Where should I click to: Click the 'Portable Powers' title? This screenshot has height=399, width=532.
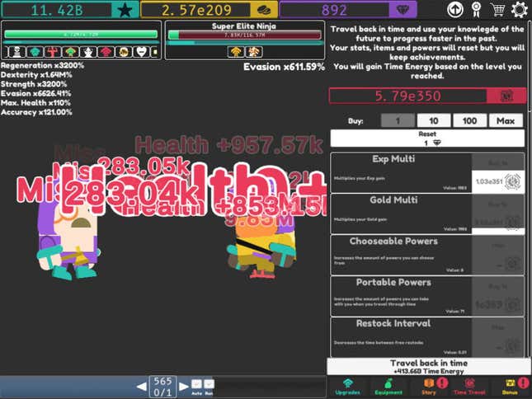[x=393, y=282]
